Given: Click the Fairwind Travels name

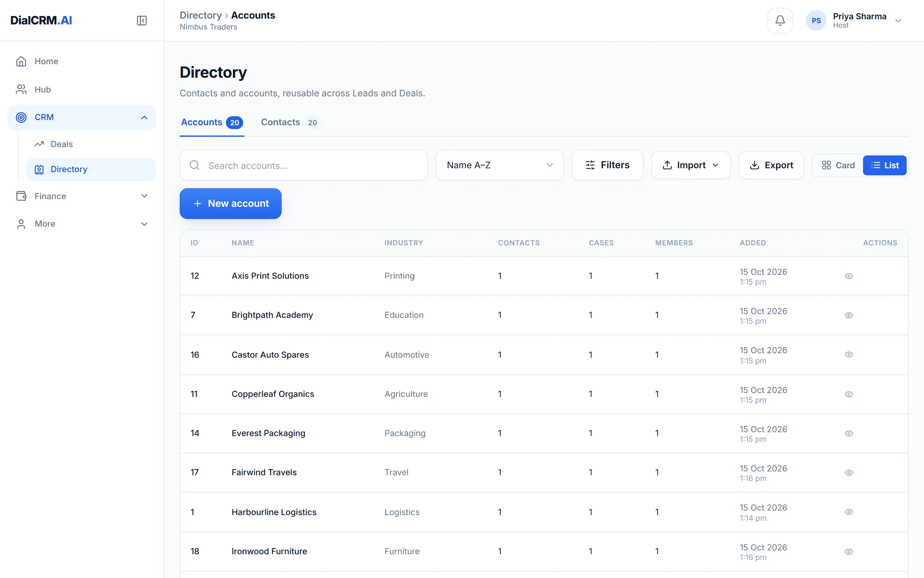Looking at the screenshot, I should [264, 472].
